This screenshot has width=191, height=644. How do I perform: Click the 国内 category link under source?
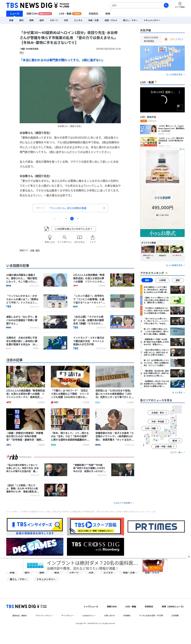tap(22, 53)
